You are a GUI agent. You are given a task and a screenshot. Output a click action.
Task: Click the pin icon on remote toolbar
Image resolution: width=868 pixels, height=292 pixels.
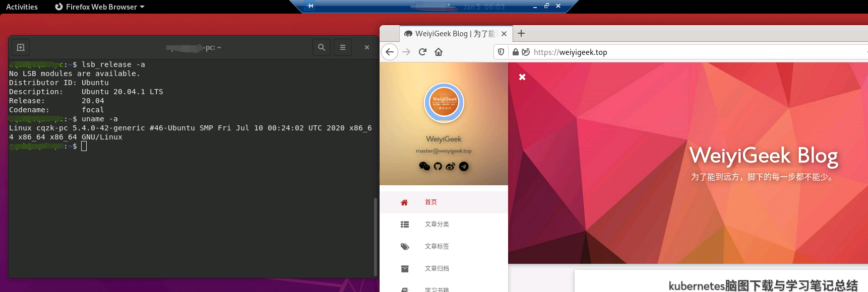point(311,6)
